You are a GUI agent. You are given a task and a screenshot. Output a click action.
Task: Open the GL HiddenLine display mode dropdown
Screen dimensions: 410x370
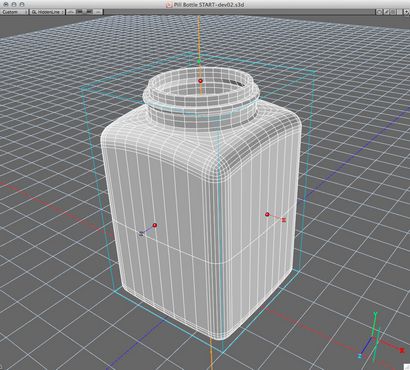(x=47, y=12)
